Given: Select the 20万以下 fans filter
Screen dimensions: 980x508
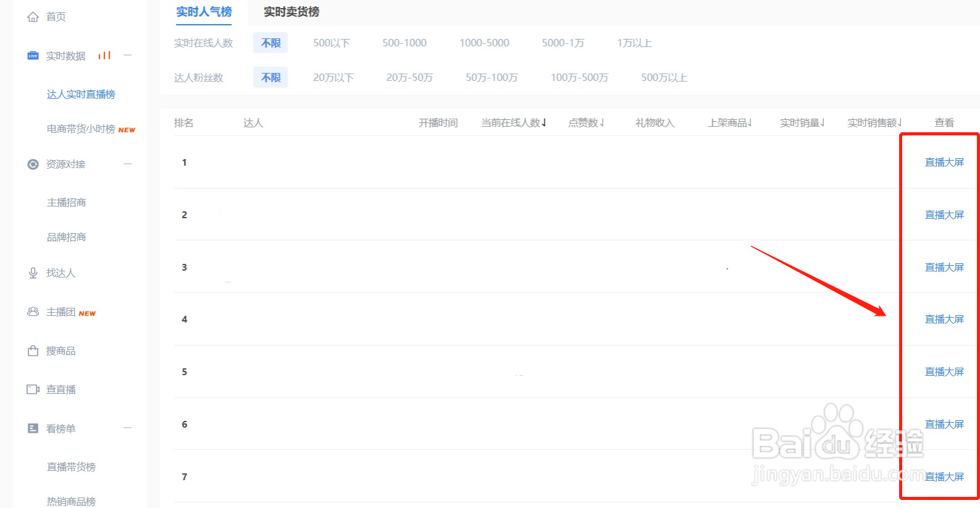Looking at the screenshot, I should (x=333, y=78).
